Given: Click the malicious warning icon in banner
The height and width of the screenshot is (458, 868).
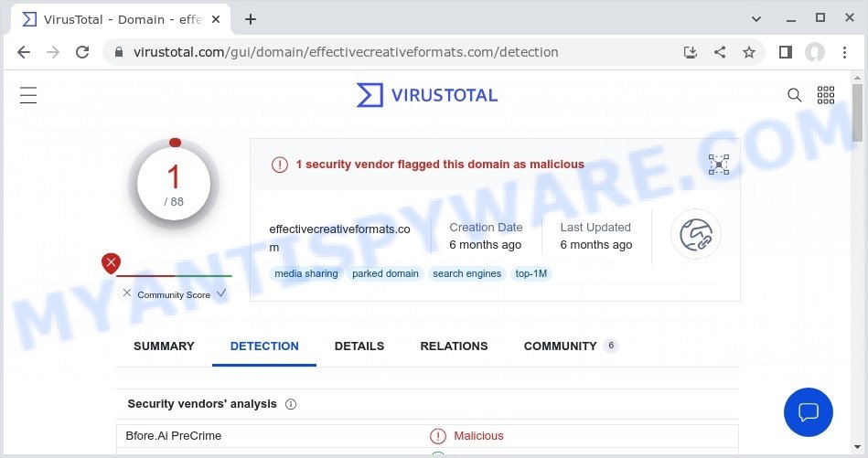Looking at the screenshot, I should [280, 165].
